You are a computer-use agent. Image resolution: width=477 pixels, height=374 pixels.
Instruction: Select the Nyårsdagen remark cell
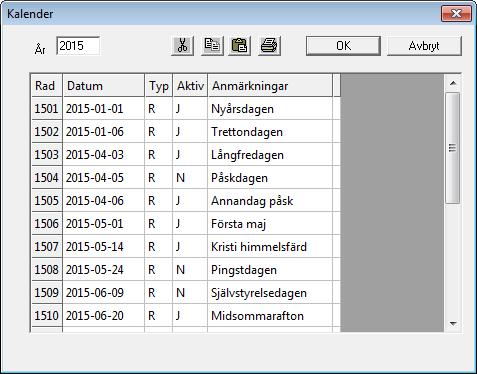[x=270, y=109]
